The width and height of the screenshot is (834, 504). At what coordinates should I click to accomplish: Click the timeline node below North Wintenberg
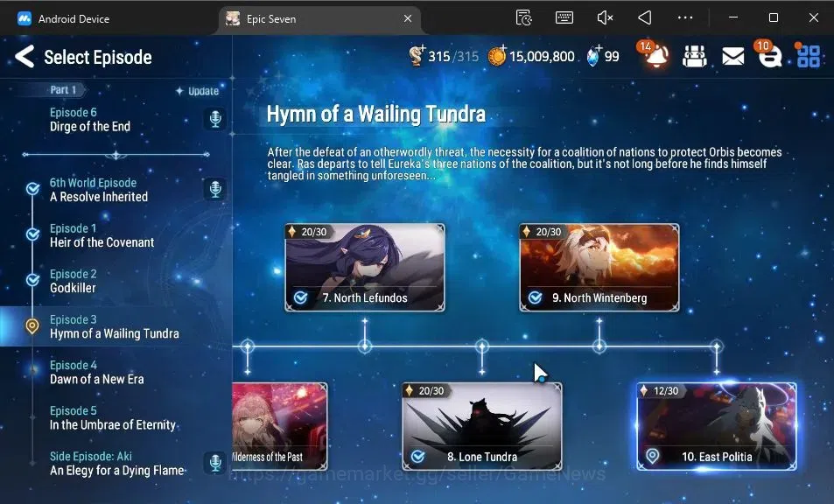point(599,346)
